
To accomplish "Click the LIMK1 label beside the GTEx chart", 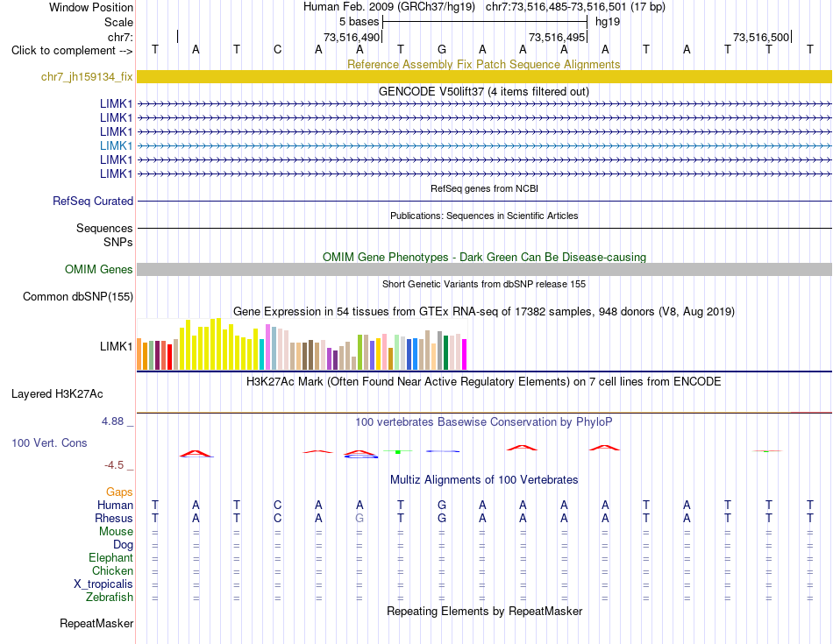I will click(x=116, y=347).
